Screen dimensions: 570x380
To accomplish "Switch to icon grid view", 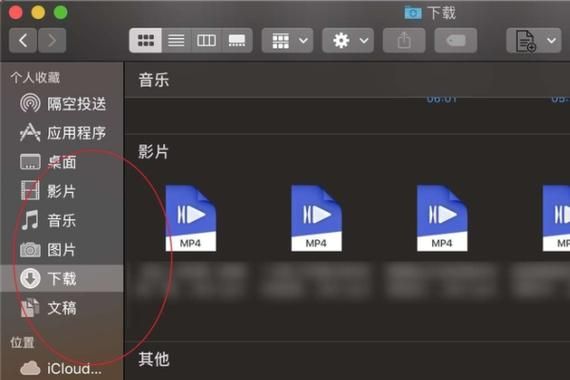I will click(x=145, y=40).
